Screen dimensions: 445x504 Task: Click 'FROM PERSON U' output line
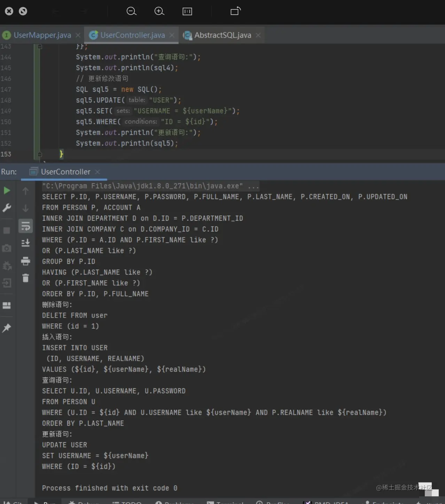[x=69, y=402]
